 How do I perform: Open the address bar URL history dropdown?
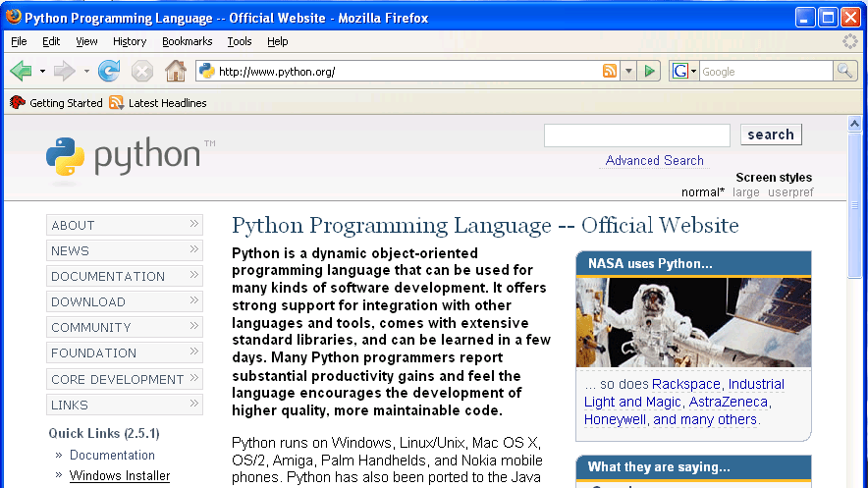coord(628,72)
